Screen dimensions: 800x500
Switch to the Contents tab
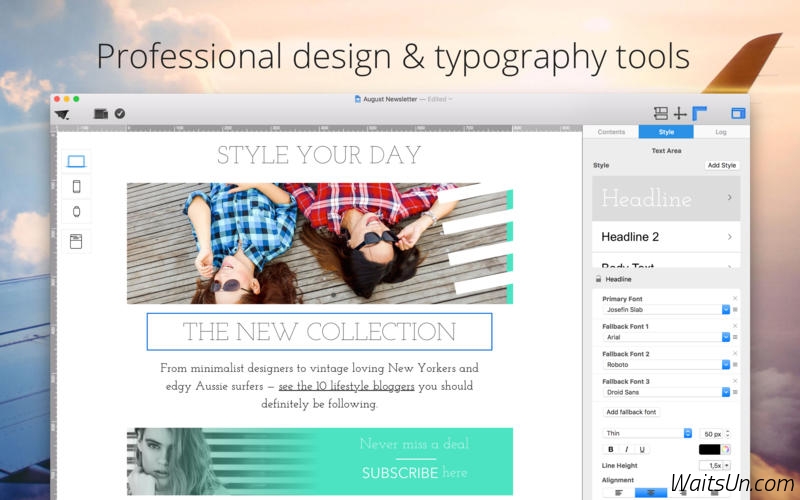coord(611,132)
